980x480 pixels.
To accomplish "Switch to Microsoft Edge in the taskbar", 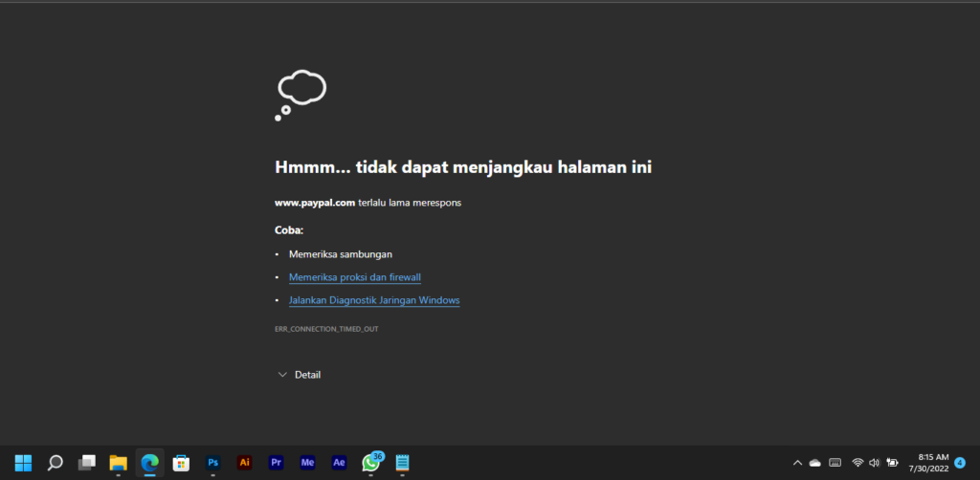I will click(149, 463).
